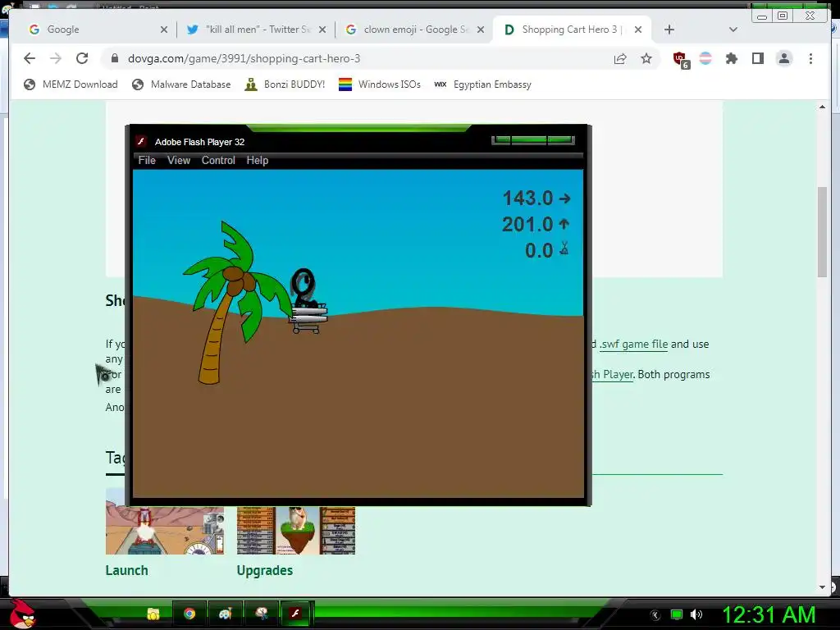The width and height of the screenshot is (840, 630).
Task: Close the Twitter search tab
Action: [322, 30]
